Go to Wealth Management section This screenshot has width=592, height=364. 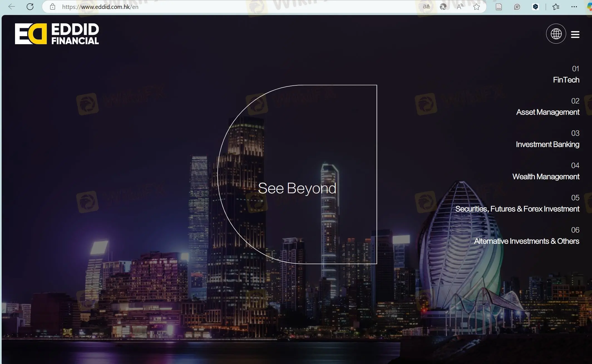(546, 177)
